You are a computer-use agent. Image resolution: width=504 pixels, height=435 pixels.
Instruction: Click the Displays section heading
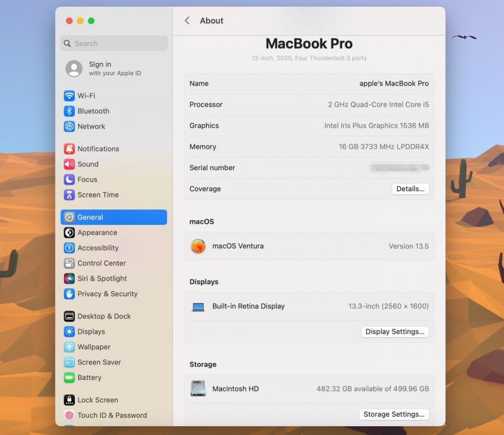[203, 282]
